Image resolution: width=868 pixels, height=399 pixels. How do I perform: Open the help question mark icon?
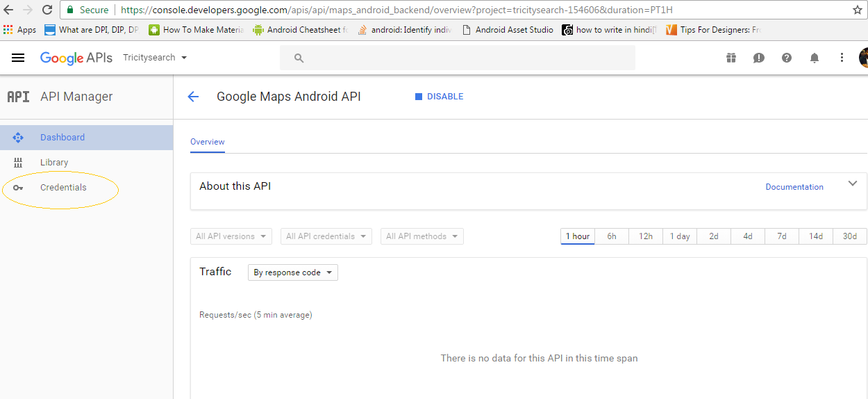click(787, 58)
